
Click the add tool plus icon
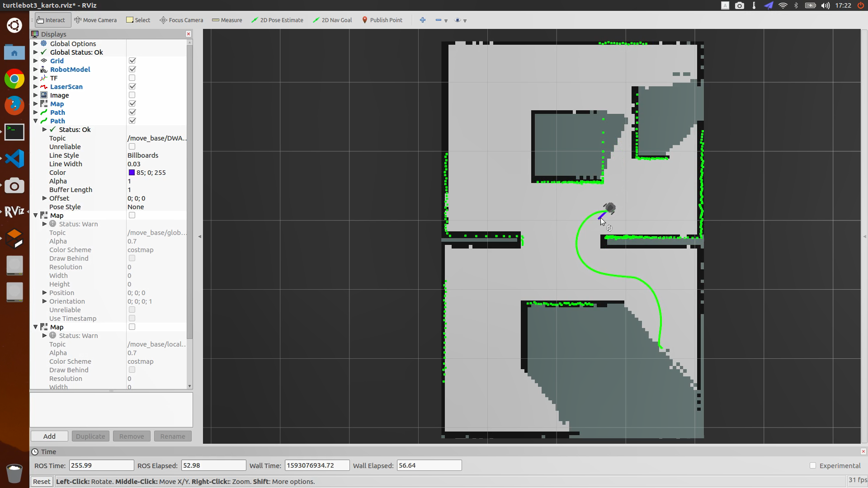point(423,20)
